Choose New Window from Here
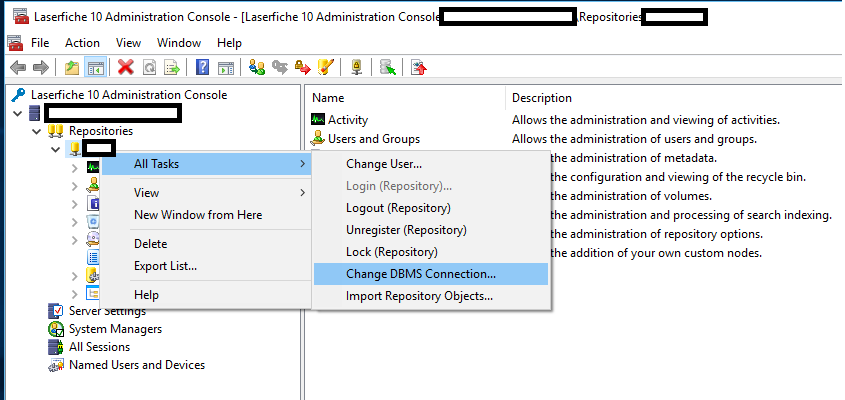845x400 pixels. (x=206, y=215)
